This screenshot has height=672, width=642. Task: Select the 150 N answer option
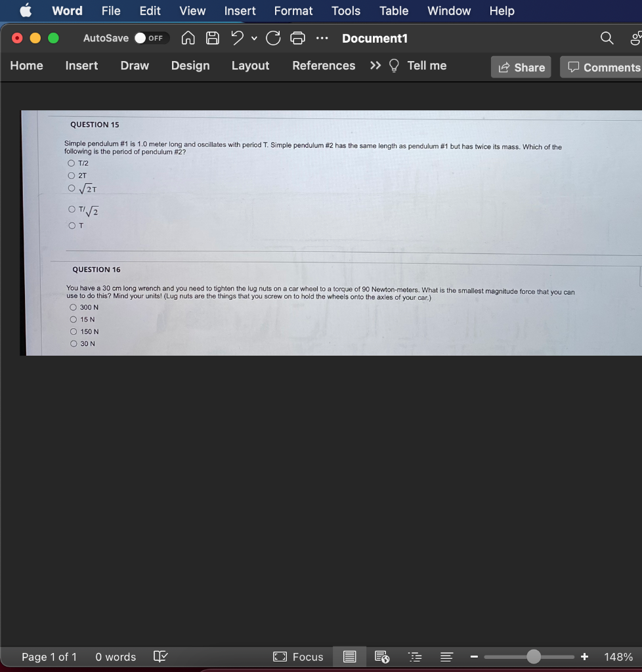tap(74, 331)
